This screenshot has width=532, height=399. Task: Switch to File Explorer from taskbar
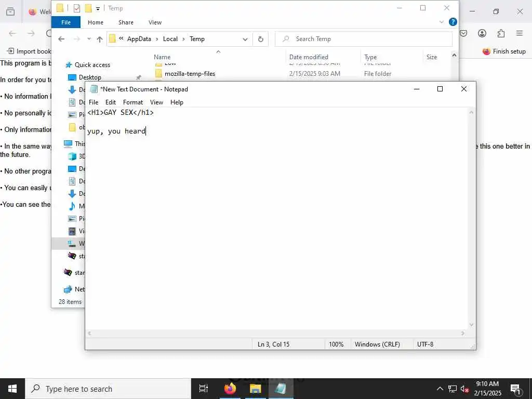(255, 389)
